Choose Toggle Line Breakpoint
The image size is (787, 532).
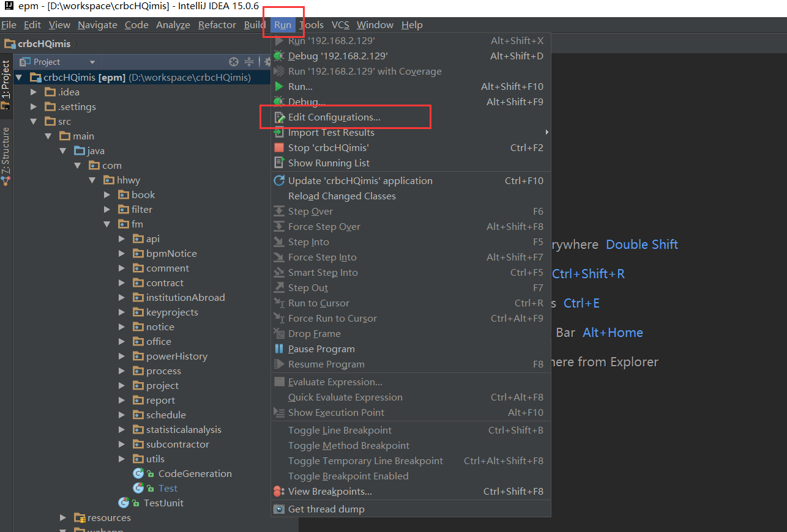coord(411,430)
